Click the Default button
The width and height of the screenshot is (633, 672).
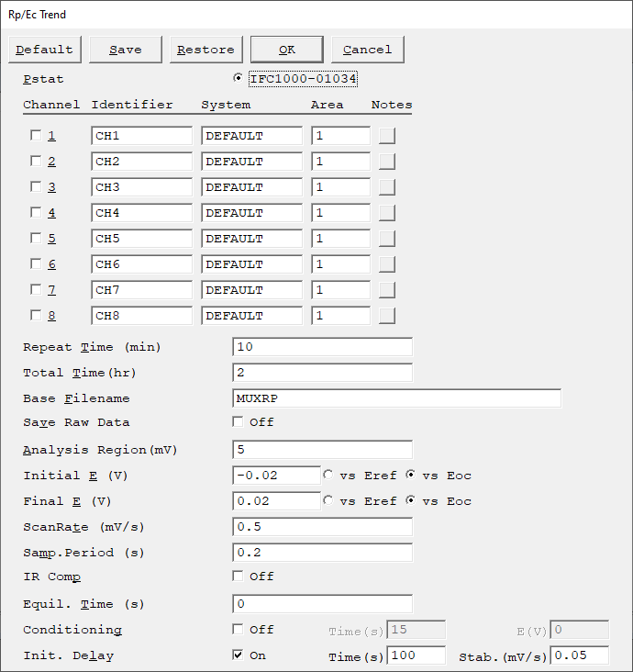[x=45, y=50]
